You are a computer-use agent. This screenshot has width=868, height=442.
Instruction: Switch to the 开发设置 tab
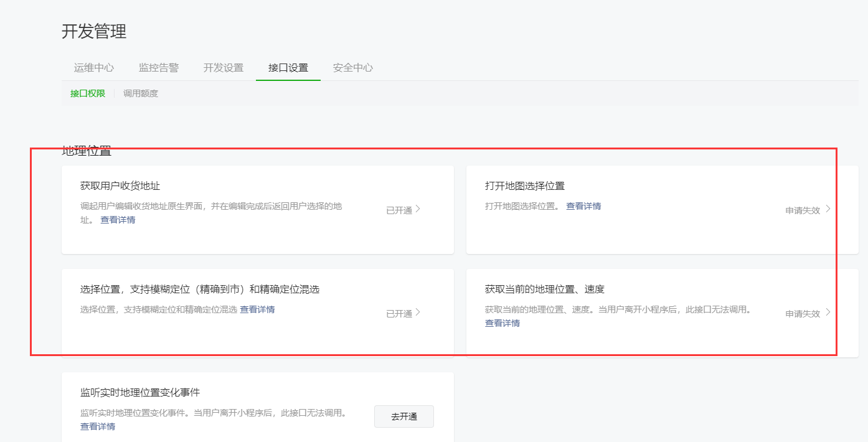click(x=223, y=68)
